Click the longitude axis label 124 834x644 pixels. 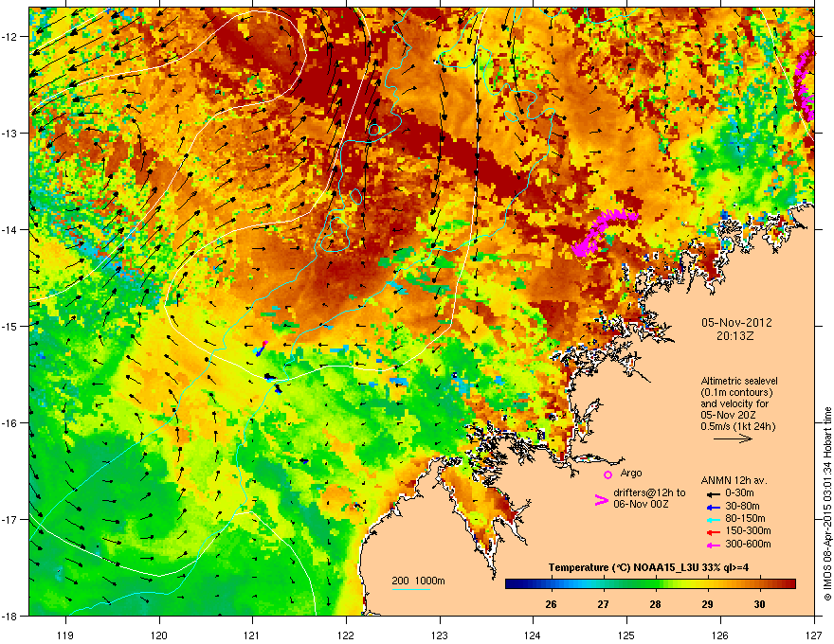point(533,635)
